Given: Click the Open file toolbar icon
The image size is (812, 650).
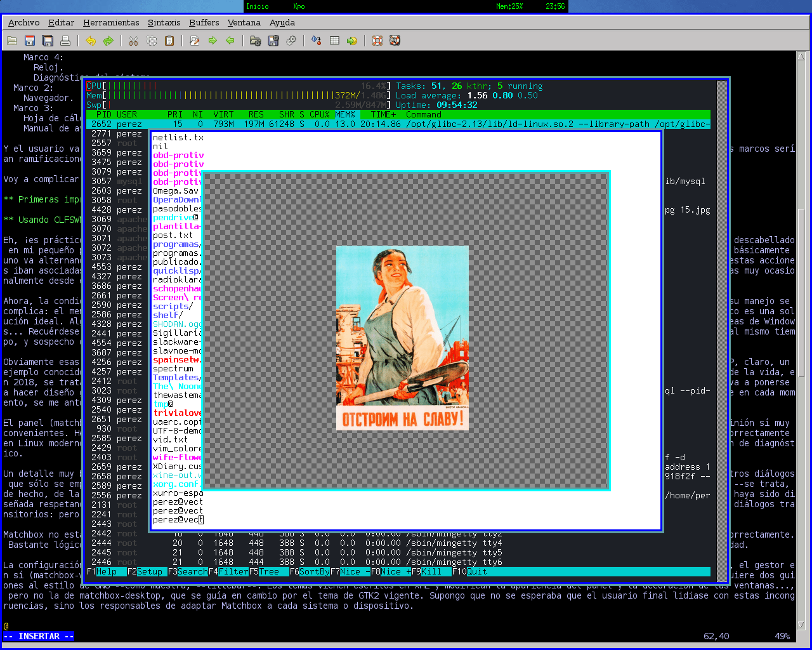Looking at the screenshot, I should [x=12, y=41].
